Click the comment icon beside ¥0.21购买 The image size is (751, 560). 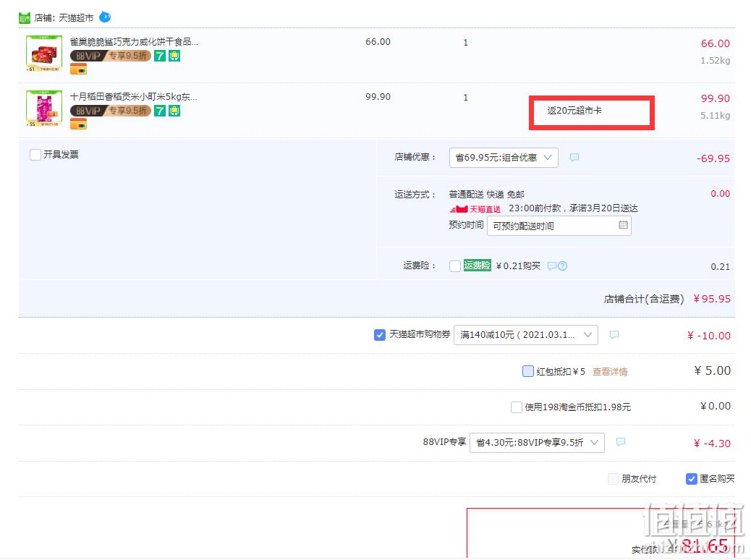tap(552, 266)
